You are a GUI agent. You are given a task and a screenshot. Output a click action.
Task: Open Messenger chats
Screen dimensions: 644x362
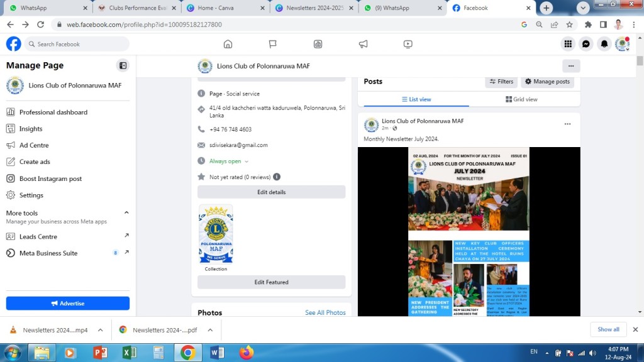coord(586,44)
